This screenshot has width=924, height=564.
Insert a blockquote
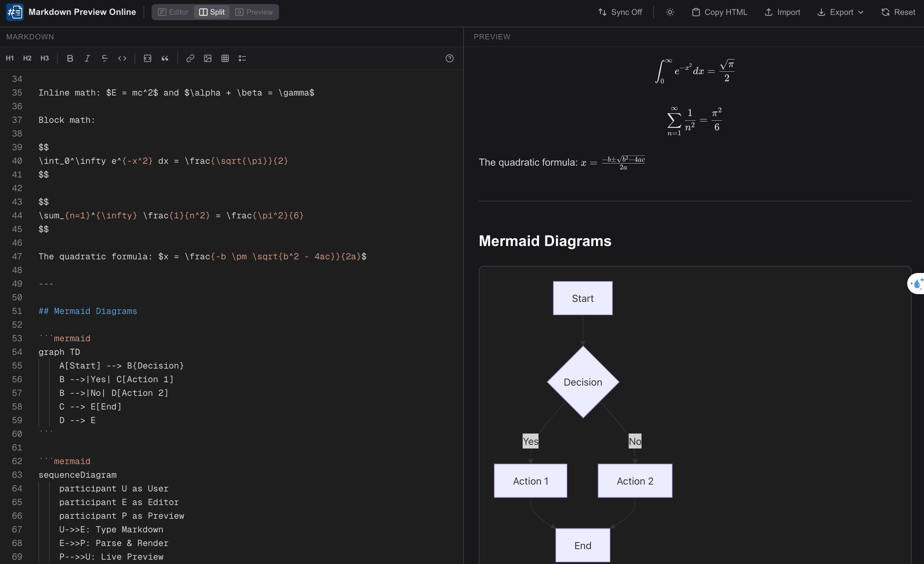165,59
